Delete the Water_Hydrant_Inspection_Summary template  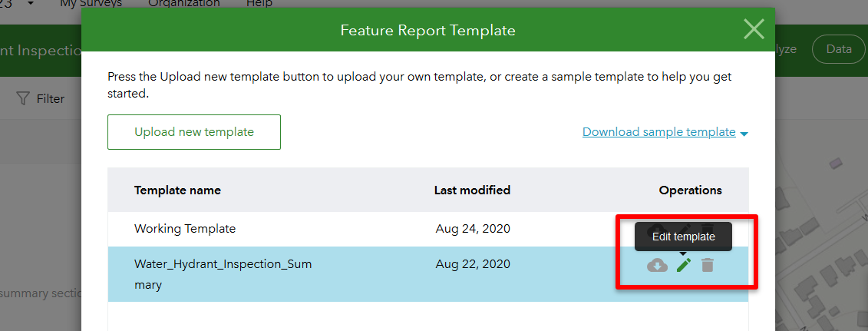pyautogui.click(x=707, y=265)
